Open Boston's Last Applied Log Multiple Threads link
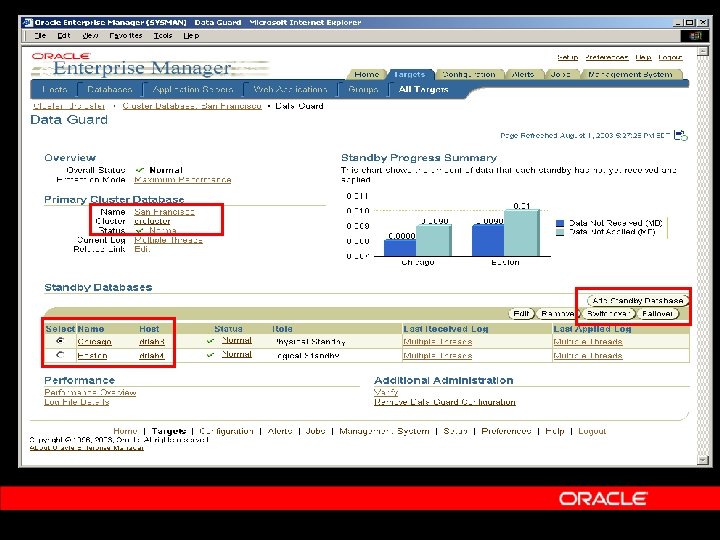 point(588,355)
